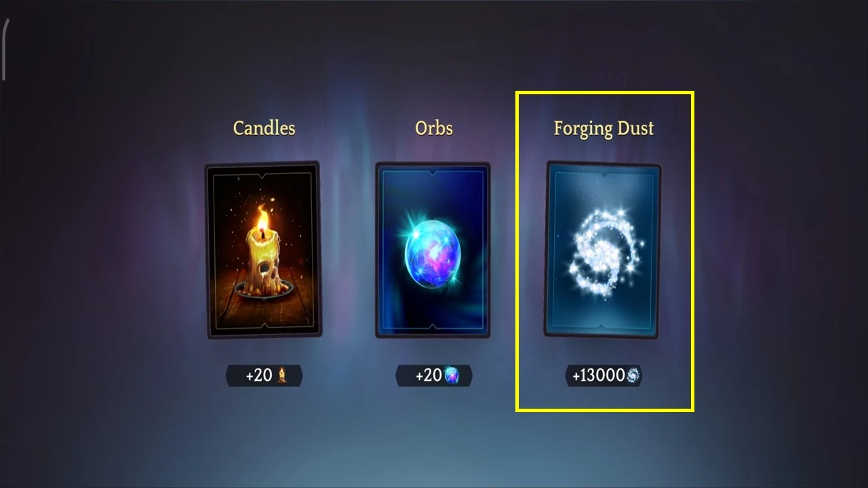Click the +20 candles amount badge
Image resolution: width=868 pixels, height=488 pixels.
click(x=264, y=375)
